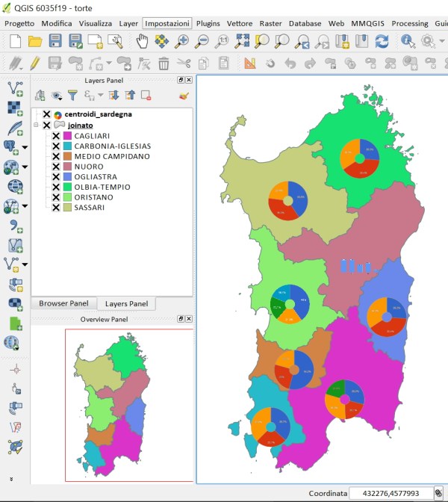Viewport: 448px width, 502px height.
Task: Select the Pan Map hand tool
Action: click(x=142, y=41)
